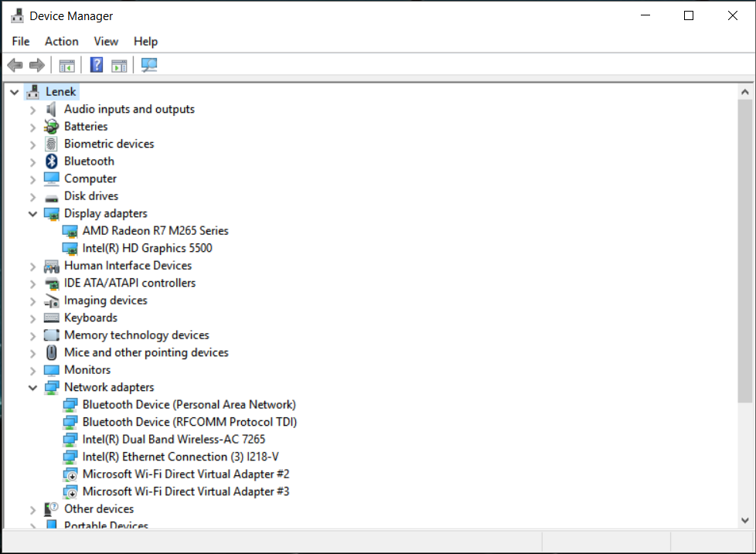Click the Other devices category icon

coord(50,509)
